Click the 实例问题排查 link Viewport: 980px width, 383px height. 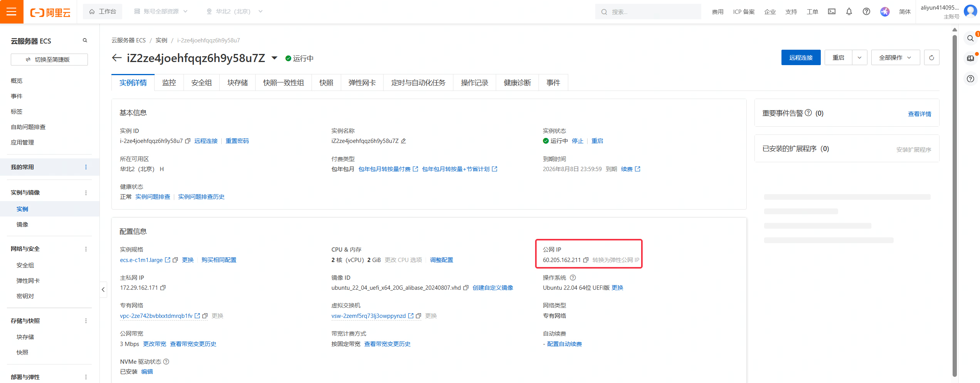coord(153,197)
